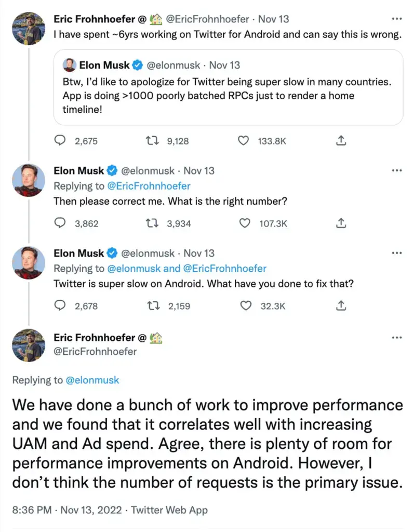
Task: Reply to Eric's top tweet with 2,675 replies
Action: pyautogui.click(x=61, y=141)
